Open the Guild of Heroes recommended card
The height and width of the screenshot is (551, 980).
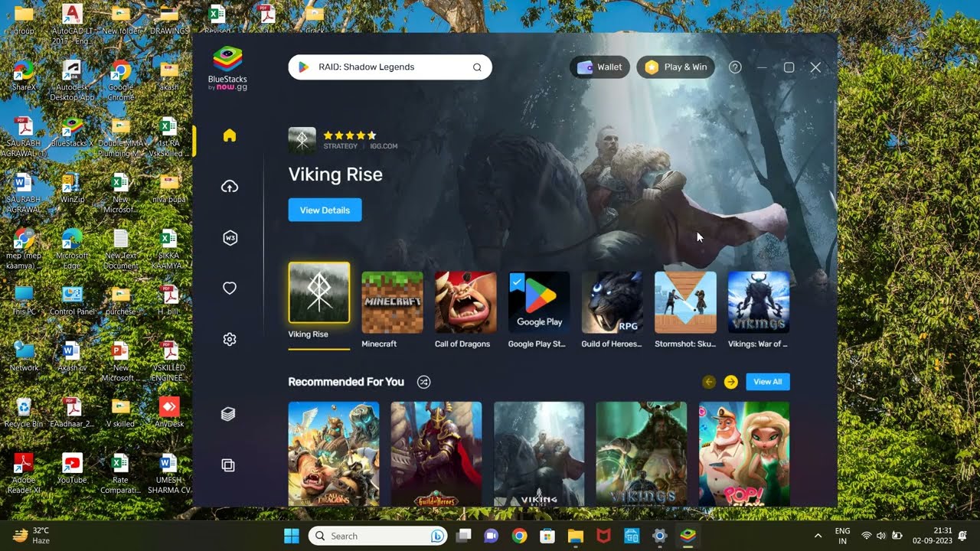tap(436, 454)
